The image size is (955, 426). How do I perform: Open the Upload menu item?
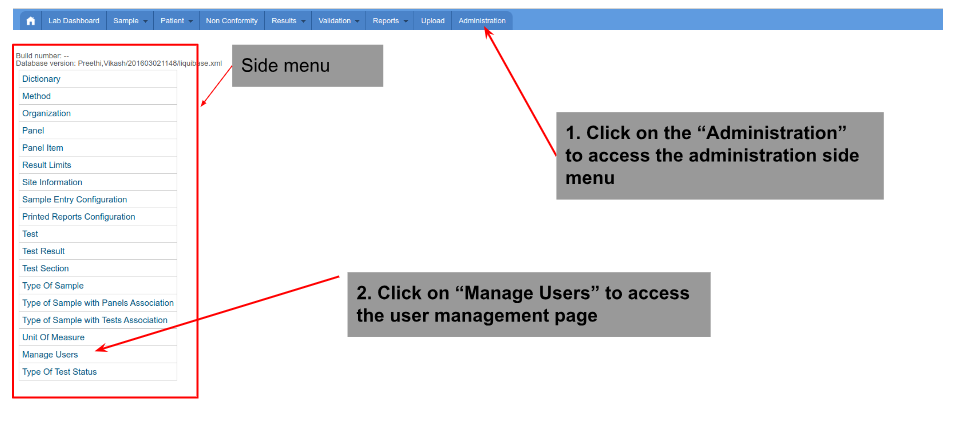click(432, 21)
